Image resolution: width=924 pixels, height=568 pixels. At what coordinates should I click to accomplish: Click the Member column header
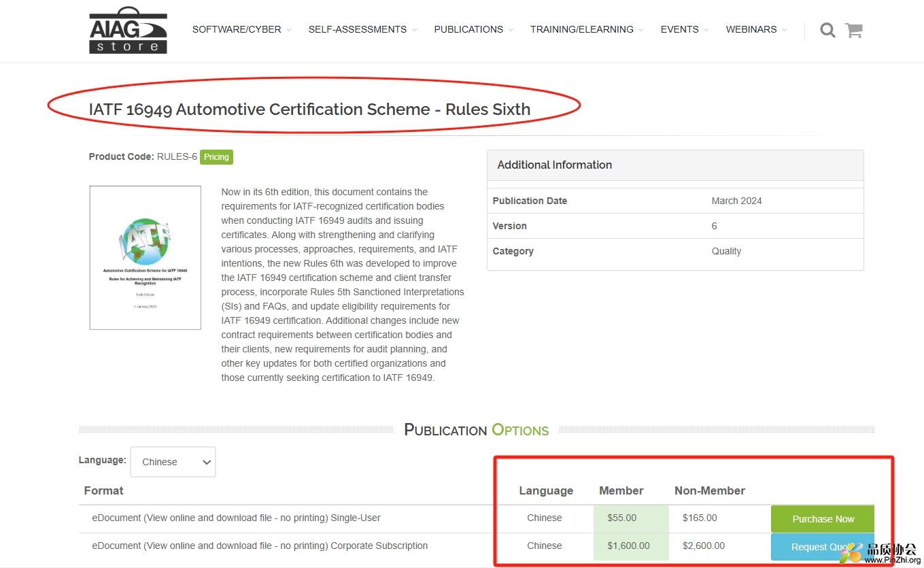[621, 490]
